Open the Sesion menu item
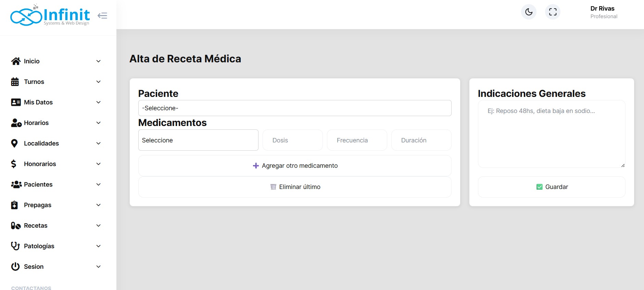Screen dimensions: 644x290 [x=34, y=267]
